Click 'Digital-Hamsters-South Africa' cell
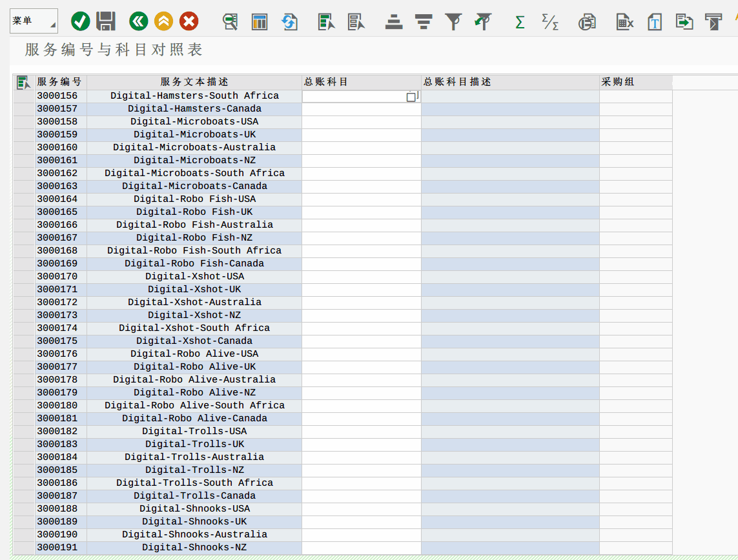 point(194,96)
